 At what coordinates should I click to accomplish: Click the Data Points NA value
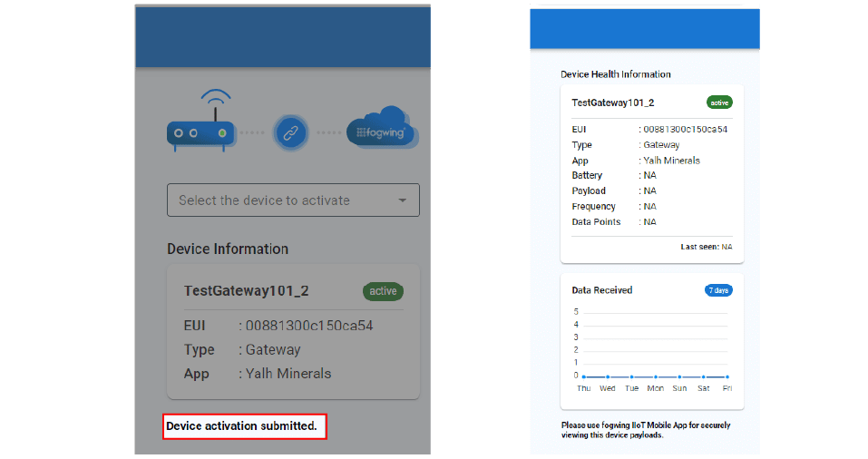(650, 221)
